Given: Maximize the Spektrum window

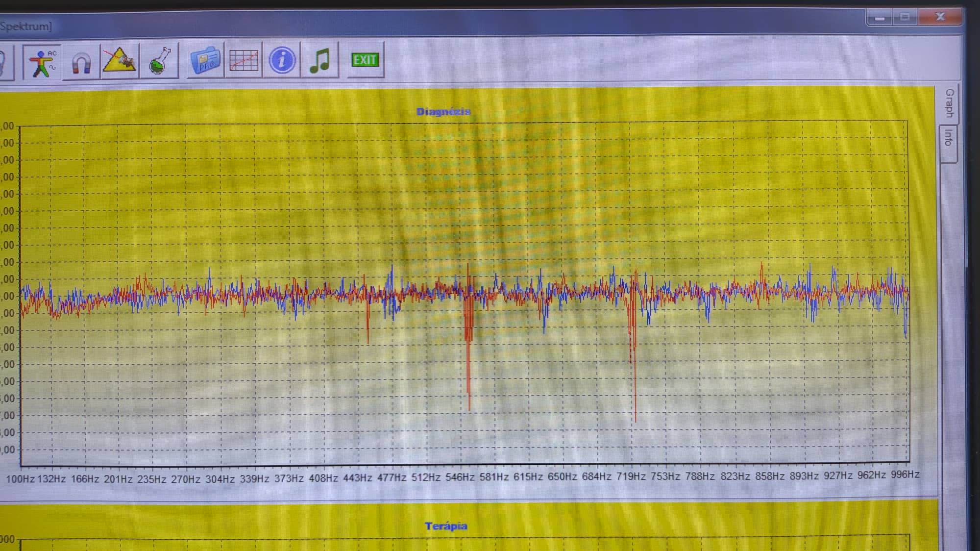Looking at the screenshot, I should click(x=905, y=18).
